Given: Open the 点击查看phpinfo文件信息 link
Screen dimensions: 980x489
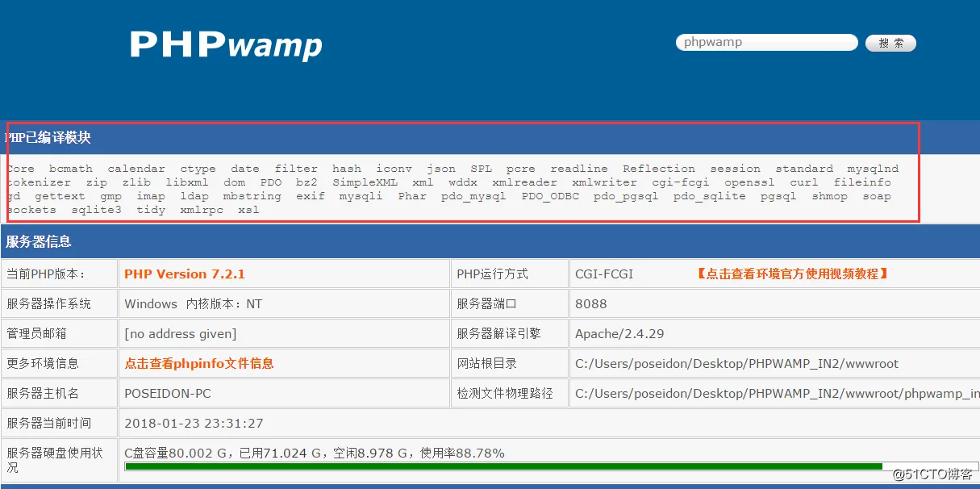Looking at the screenshot, I should tap(199, 363).
